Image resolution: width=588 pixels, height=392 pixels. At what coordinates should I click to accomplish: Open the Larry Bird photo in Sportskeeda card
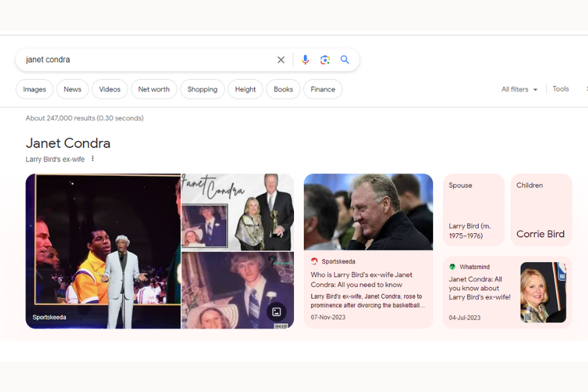click(x=368, y=212)
